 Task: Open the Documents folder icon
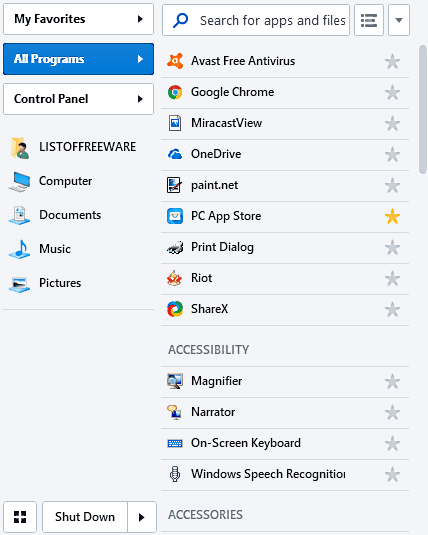pos(19,215)
